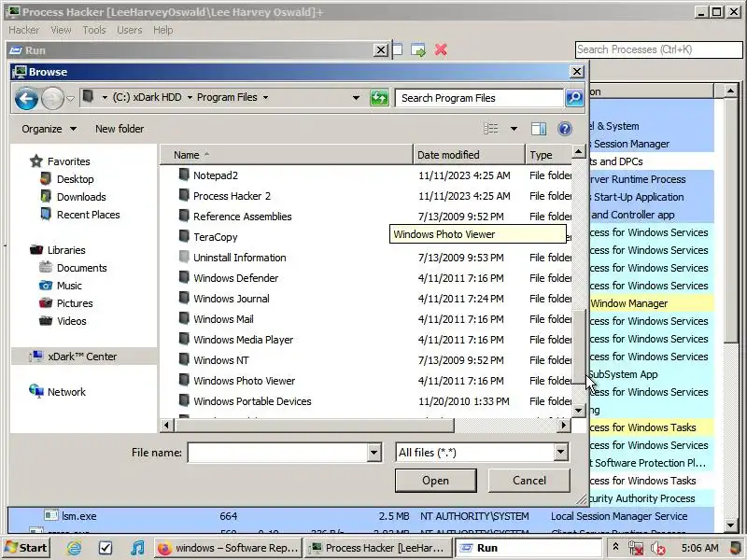Viewport: 747px width, 560px height.
Task: Expand the (C:) xDark HDD breadcrumb arrow
Action: click(x=190, y=98)
